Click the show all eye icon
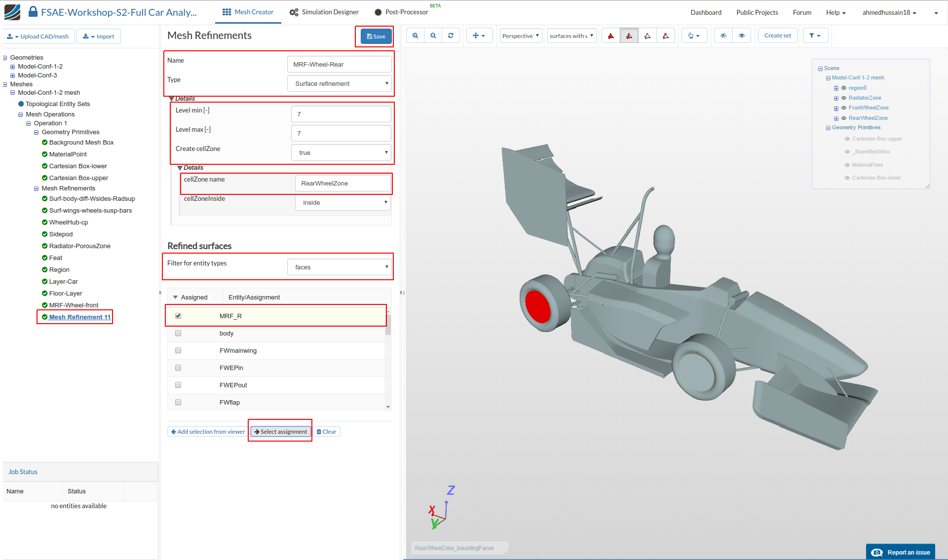 coord(742,36)
